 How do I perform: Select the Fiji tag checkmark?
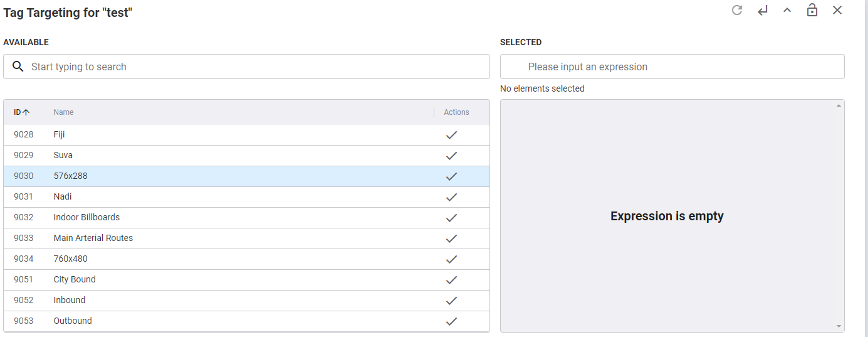(x=451, y=135)
